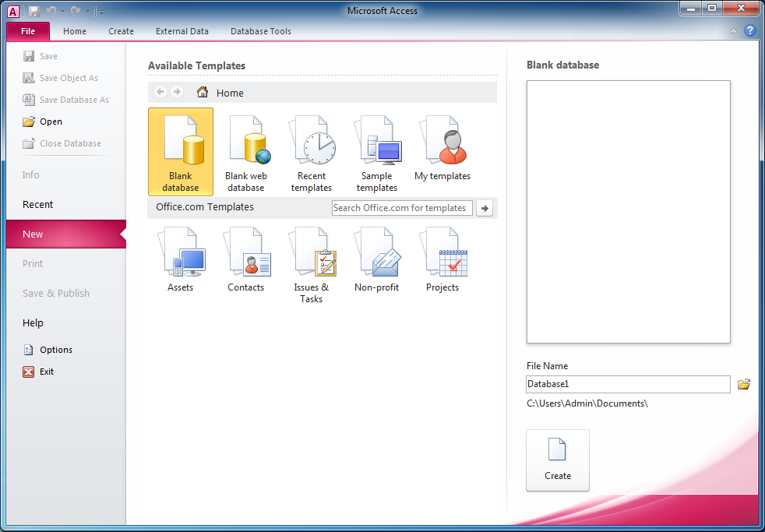Open the Issues & Tasks templates

point(312,263)
